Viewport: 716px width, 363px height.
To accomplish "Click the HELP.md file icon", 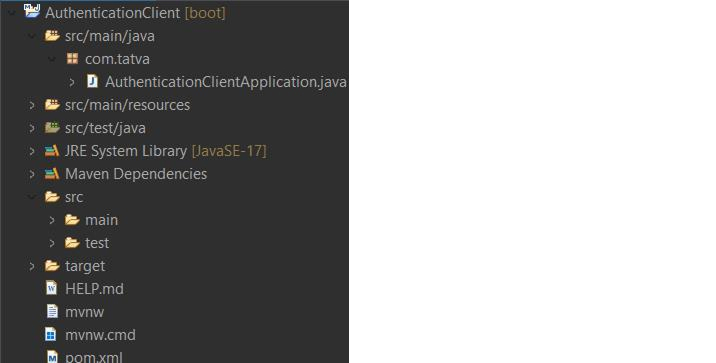I will [x=52, y=288].
